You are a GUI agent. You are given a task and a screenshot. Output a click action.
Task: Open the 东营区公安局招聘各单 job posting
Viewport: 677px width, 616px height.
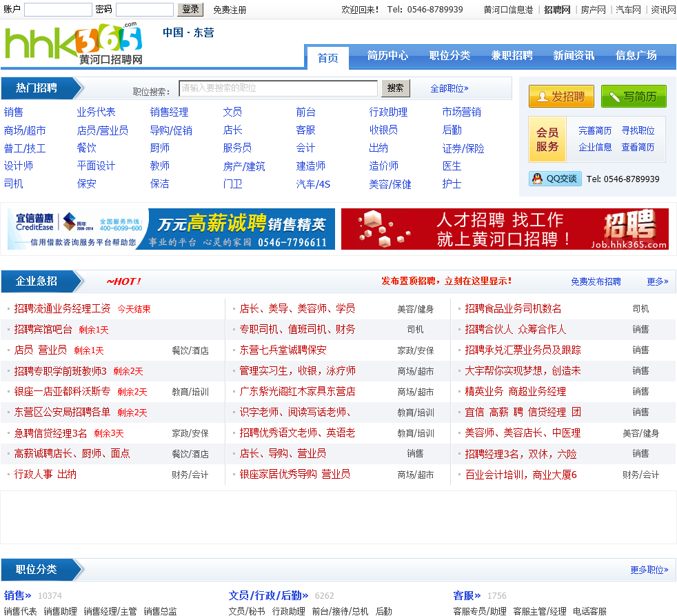coord(62,412)
